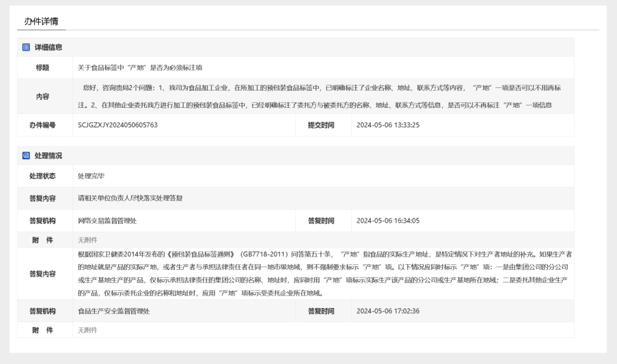Click the 处理状态 label
617x364 pixels.
coord(42,176)
